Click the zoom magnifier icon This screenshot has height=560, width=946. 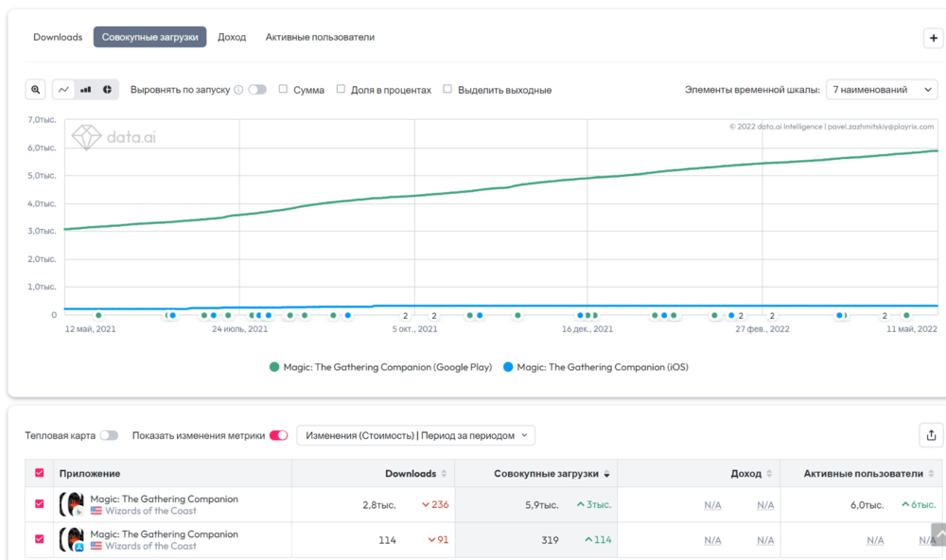coord(36,90)
